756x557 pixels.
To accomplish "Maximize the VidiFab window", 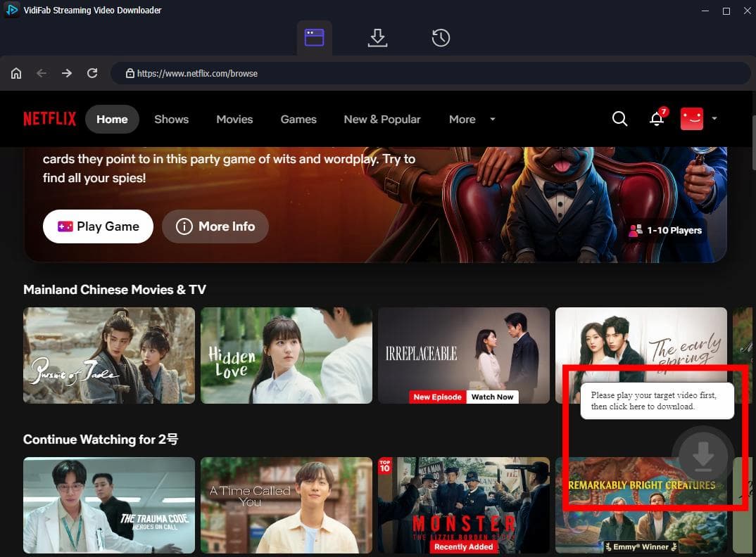I will 726,11.
